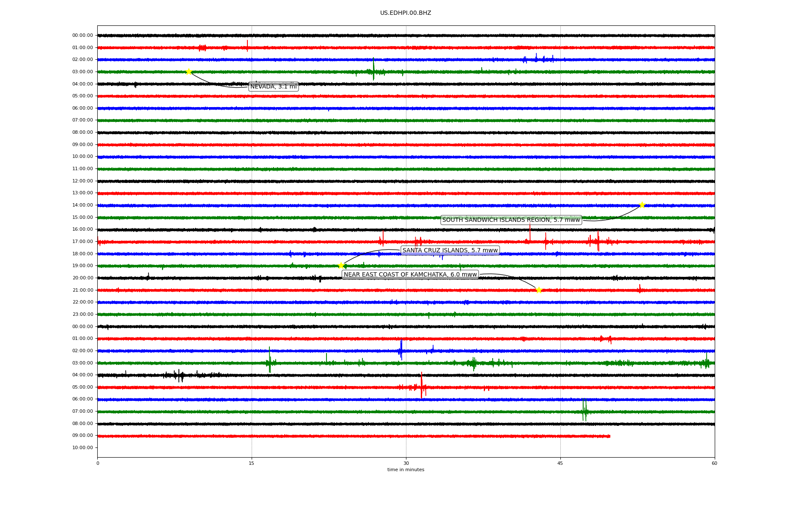Click the 'time in minutes' axis label
The height and width of the screenshot is (508, 812).
point(406,470)
